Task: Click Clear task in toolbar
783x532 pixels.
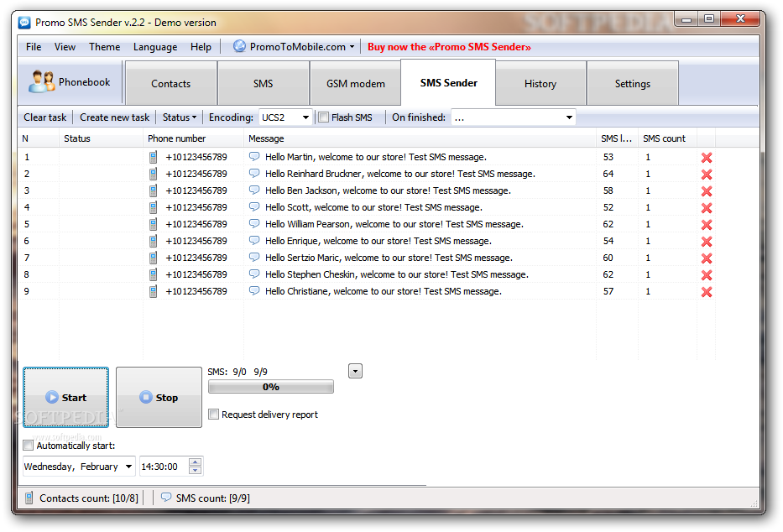Action: 45,117
